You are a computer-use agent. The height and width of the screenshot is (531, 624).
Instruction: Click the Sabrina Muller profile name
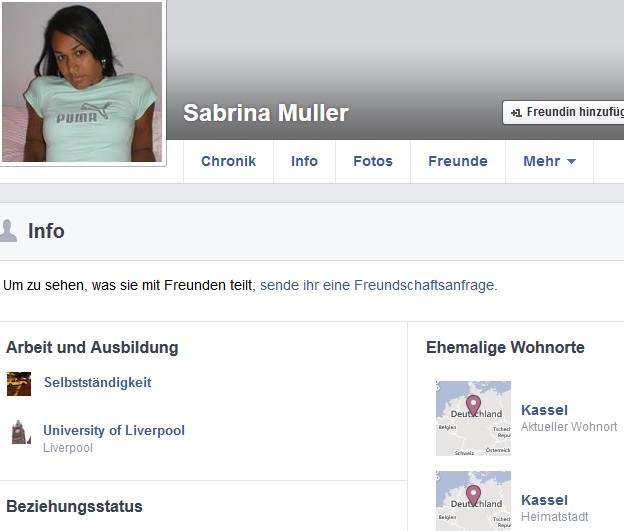(266, 113)
